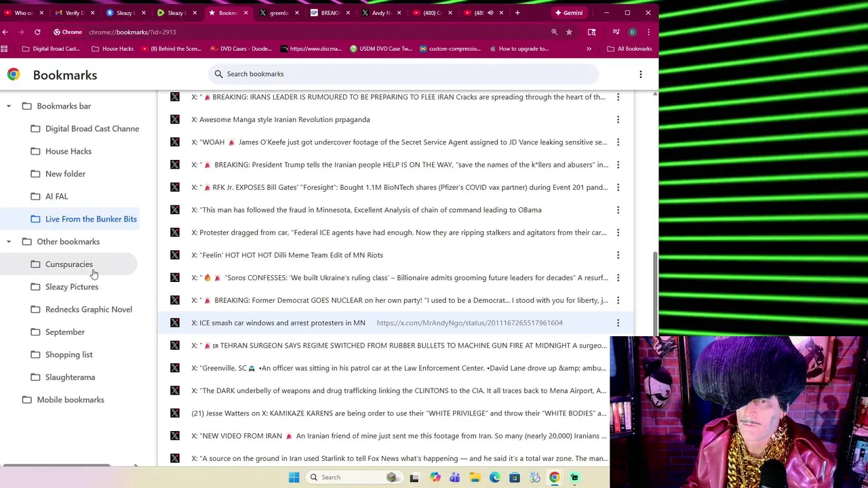Switch to the Andy Ngo X tab
Screen dimensions: 868x488
pyautogui.click(x=380, y=13)
